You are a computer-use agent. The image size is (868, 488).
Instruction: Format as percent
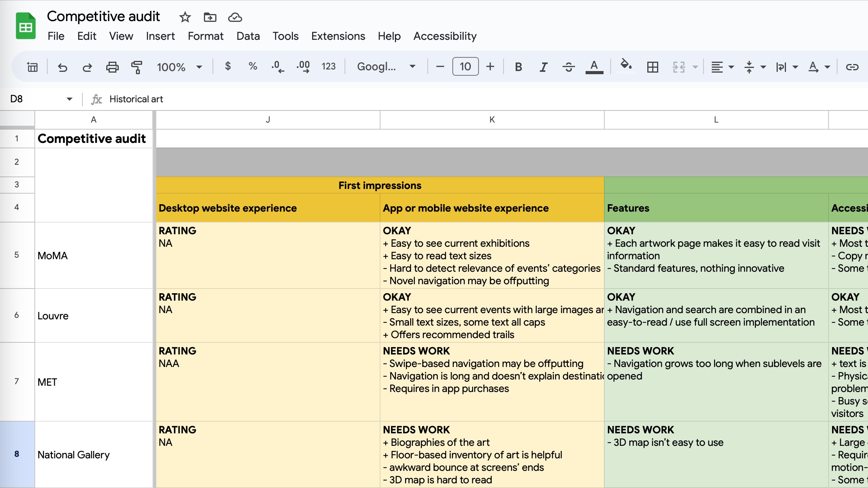(253, 66)
